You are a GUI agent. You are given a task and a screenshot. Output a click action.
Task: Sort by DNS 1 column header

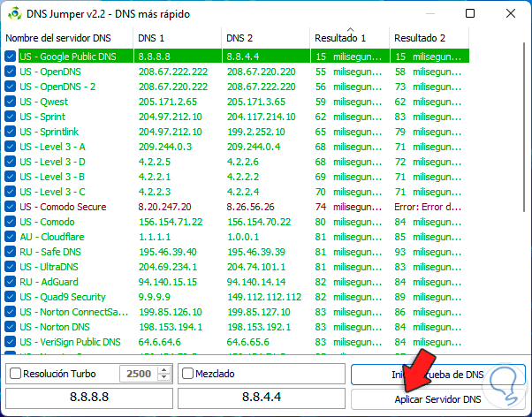(178, 38)
